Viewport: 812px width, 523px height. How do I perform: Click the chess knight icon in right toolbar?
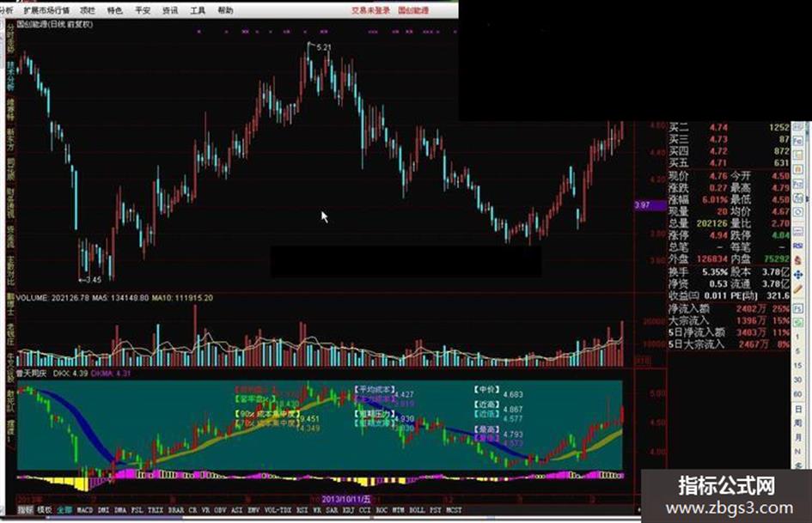click(797, 260)
